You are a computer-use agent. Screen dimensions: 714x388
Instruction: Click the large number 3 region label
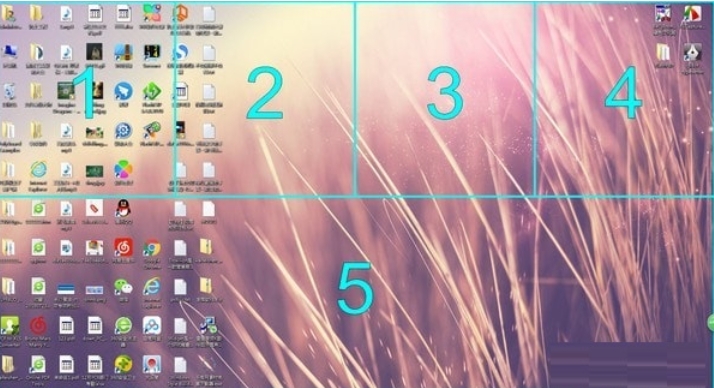point(445,93)
